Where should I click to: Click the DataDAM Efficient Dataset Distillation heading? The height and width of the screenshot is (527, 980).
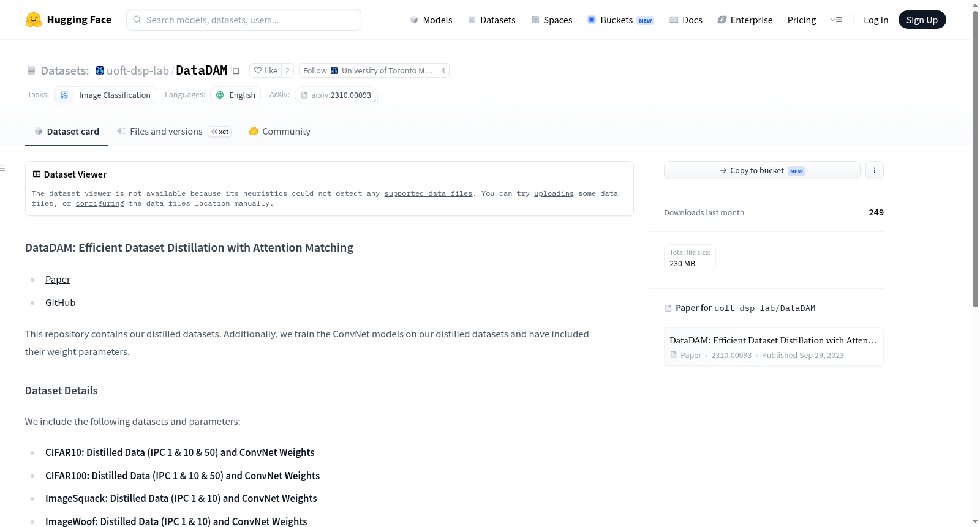[x=189, y=248]
